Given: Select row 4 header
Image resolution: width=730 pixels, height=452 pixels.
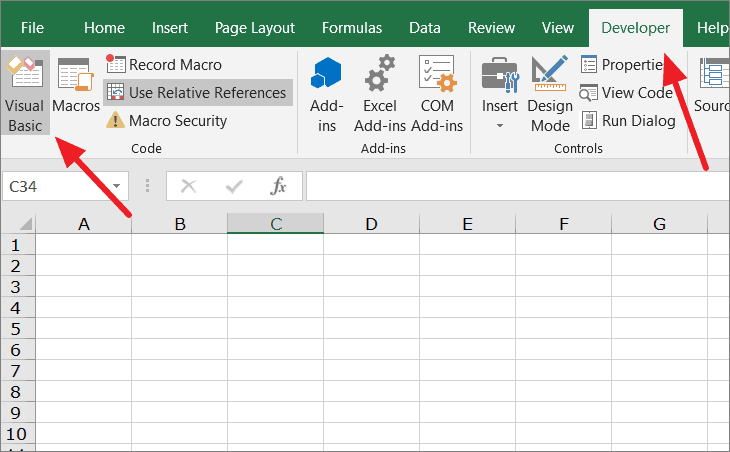Looking at the screenshot, I should [x=18, y=307].
